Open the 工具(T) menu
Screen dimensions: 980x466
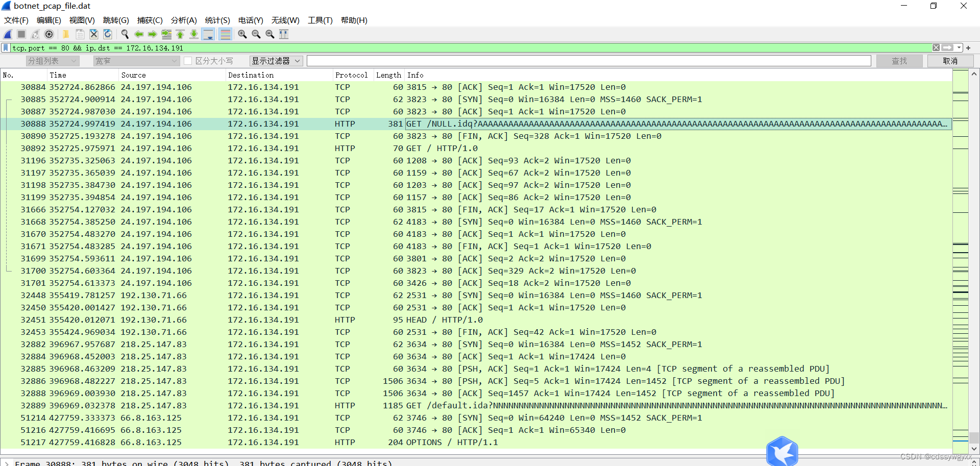click(x=320, y=20)
